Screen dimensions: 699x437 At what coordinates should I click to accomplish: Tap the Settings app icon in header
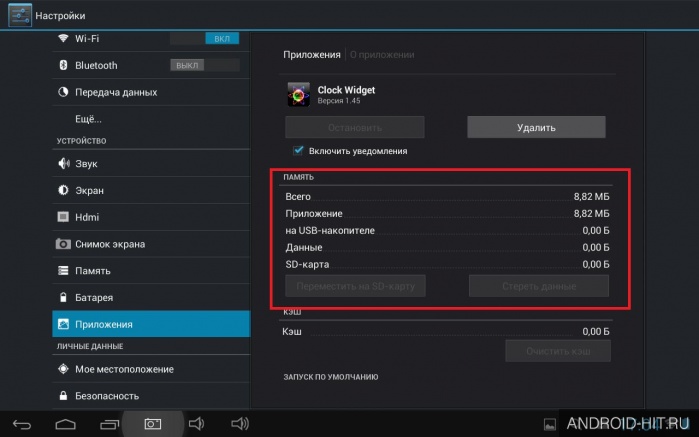point(20,15)
